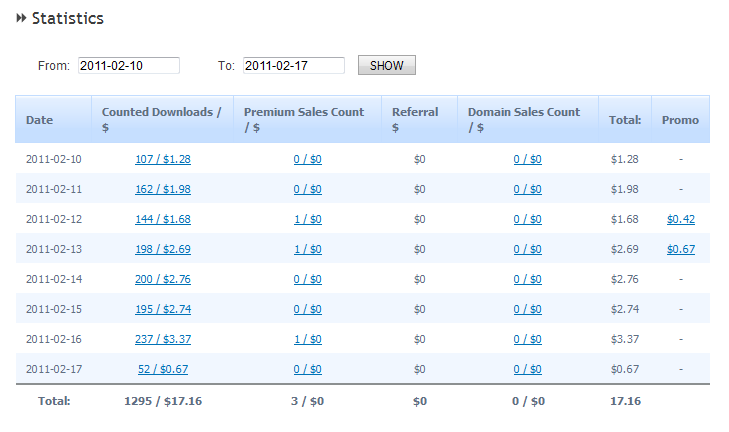Viewport: 729px width, 432px height.
Task: Open premium sales 1 / $0 for 2011-02-16
Action: point(308,339)
